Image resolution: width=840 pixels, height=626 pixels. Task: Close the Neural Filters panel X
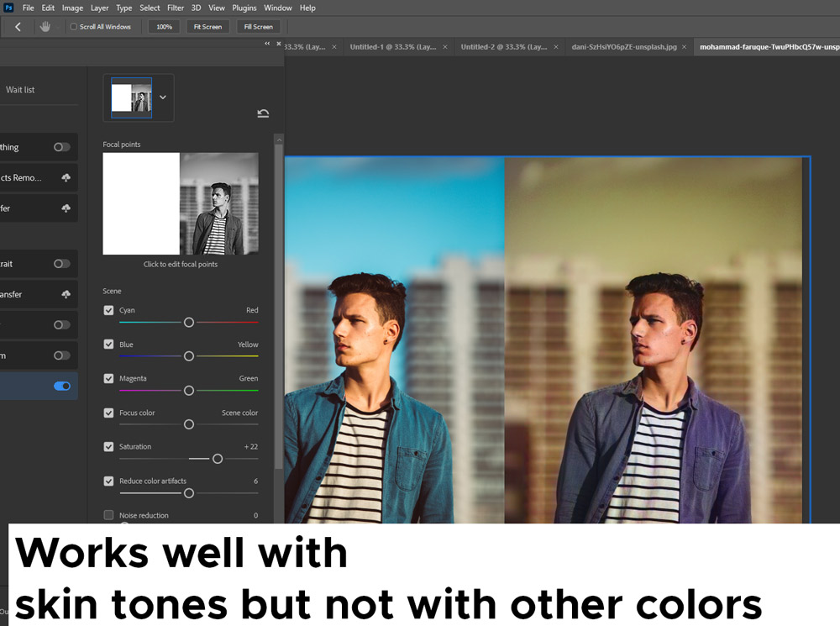coord(279,44)
